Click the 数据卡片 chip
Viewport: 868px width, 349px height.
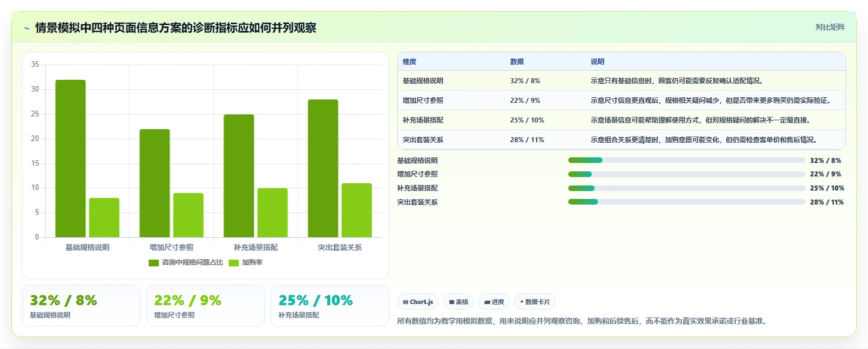535,302
